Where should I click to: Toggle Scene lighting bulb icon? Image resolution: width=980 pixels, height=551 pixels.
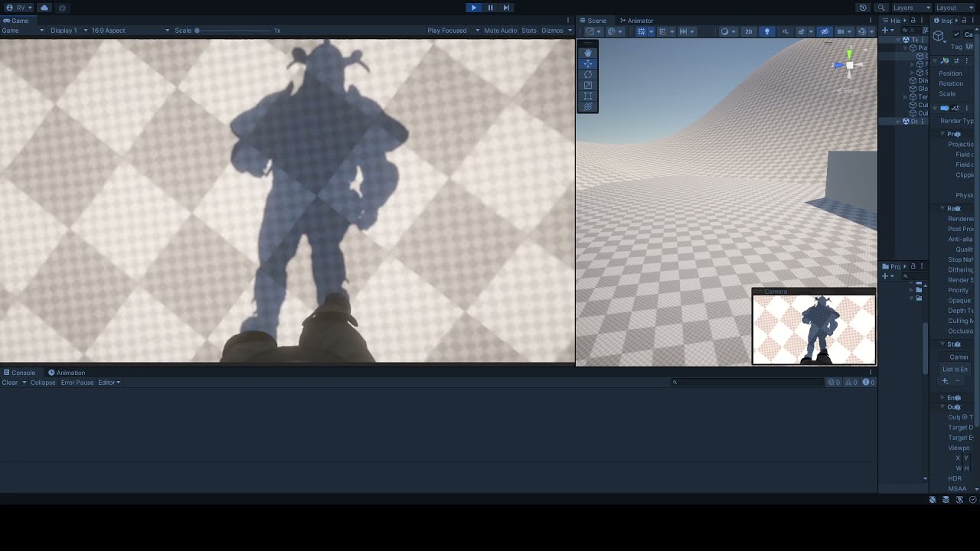[767, 31]
